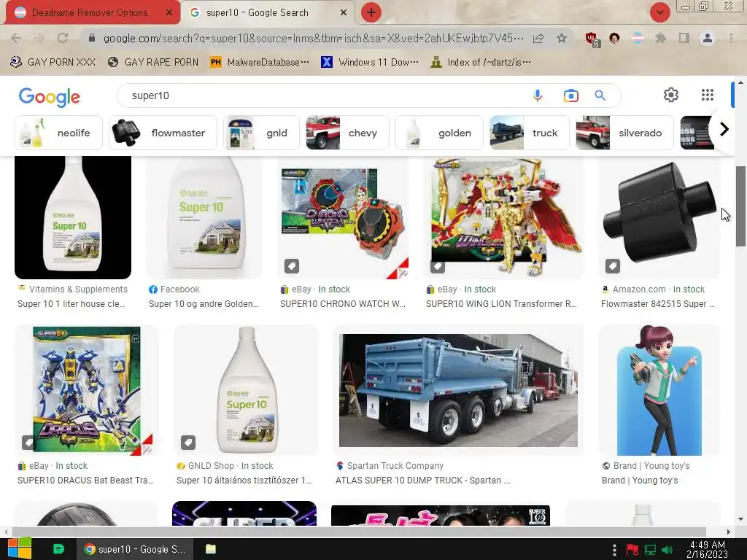This screenshot has height=560, width=747.
Task: Open the Super 10 1 liter house cleaner image
Action: tap(73, 217)
